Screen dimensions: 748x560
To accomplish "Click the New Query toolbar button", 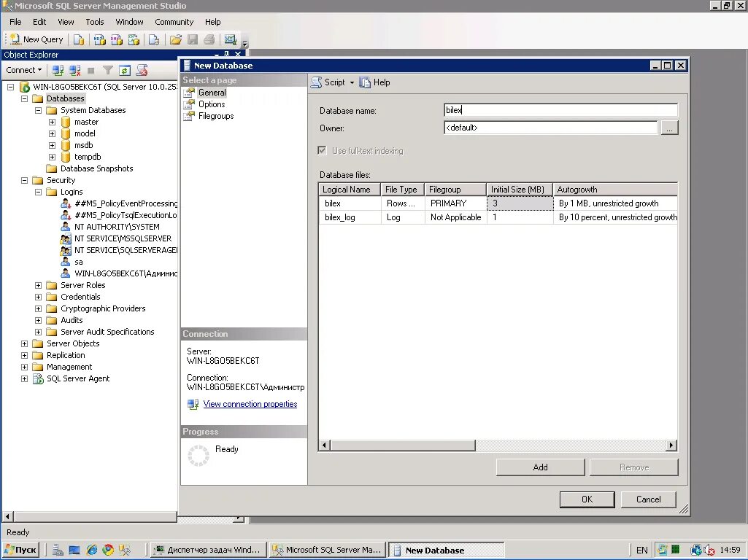I will click(36, 39).
